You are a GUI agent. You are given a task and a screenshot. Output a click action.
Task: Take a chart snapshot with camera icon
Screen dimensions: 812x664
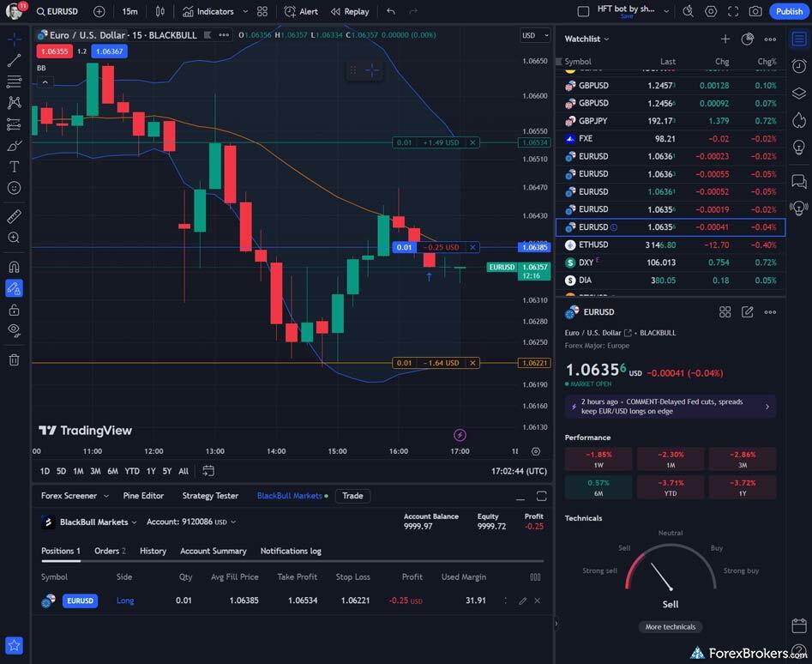pos(755,11)
